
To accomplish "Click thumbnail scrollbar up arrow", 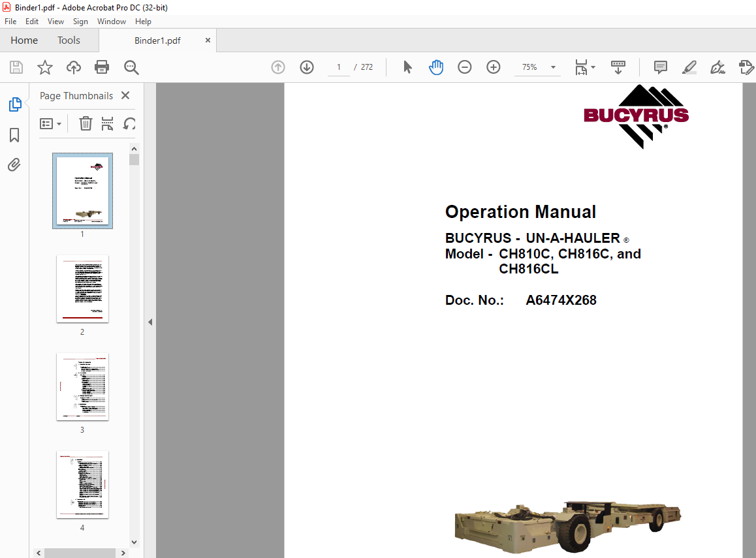I will click(x=134, y=149).
